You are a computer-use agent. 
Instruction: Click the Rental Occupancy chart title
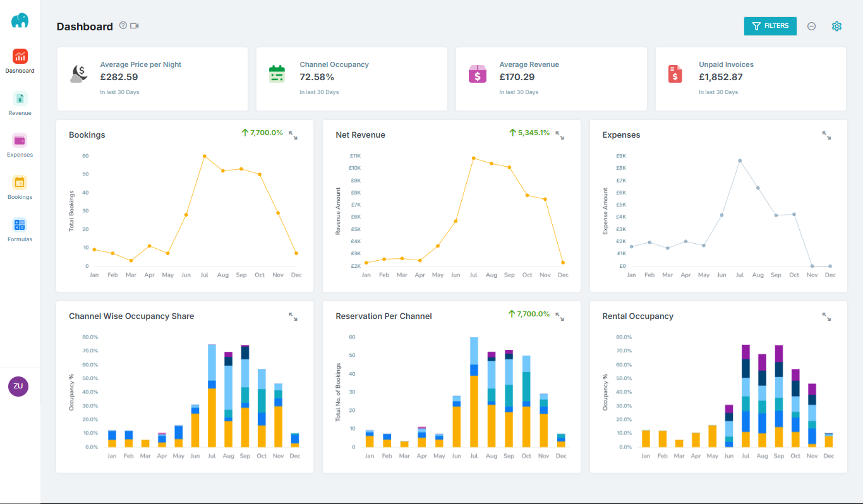click(638, 316)
